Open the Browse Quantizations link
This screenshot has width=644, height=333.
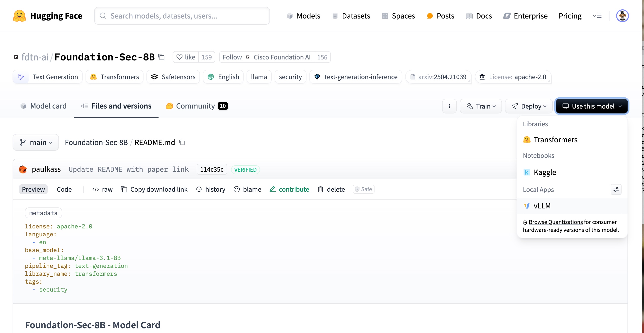[x=555, y=222]
